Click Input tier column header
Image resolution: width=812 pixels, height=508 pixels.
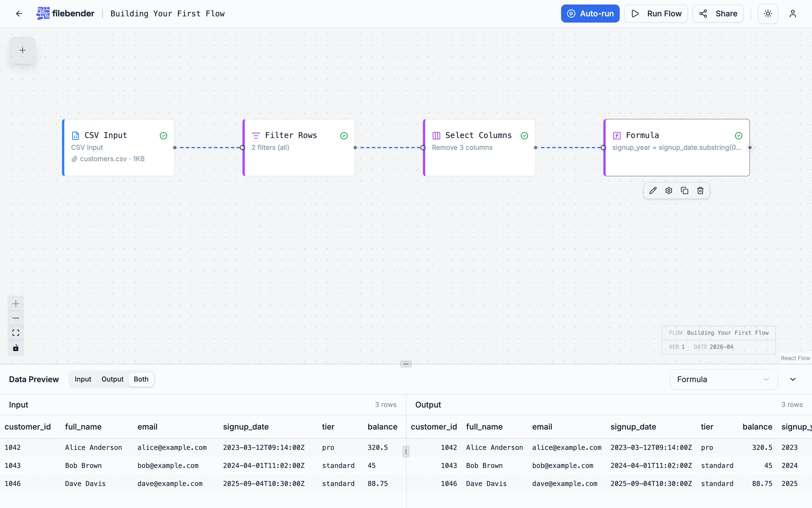tap(328, 427)
